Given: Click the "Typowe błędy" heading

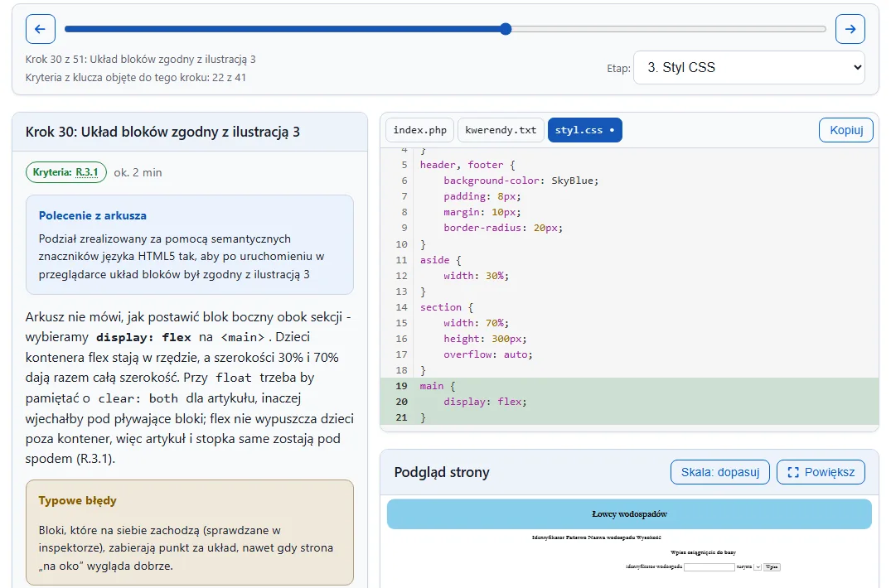Looking at the screenshot, I should click(x=77, y=500).
